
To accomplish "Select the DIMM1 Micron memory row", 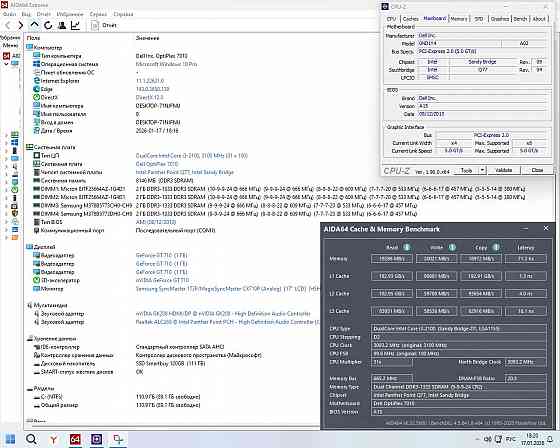I will tap(279, 189).
